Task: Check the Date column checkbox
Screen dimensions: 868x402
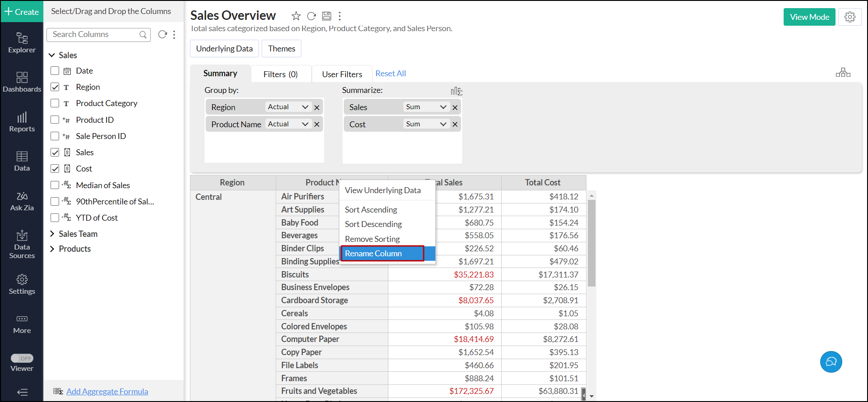Action: (x=55, y=71)
